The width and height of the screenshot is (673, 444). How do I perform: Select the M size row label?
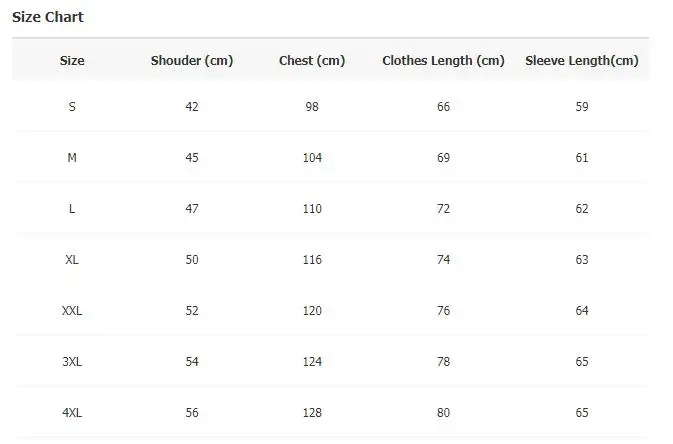(x=72, y=158)
